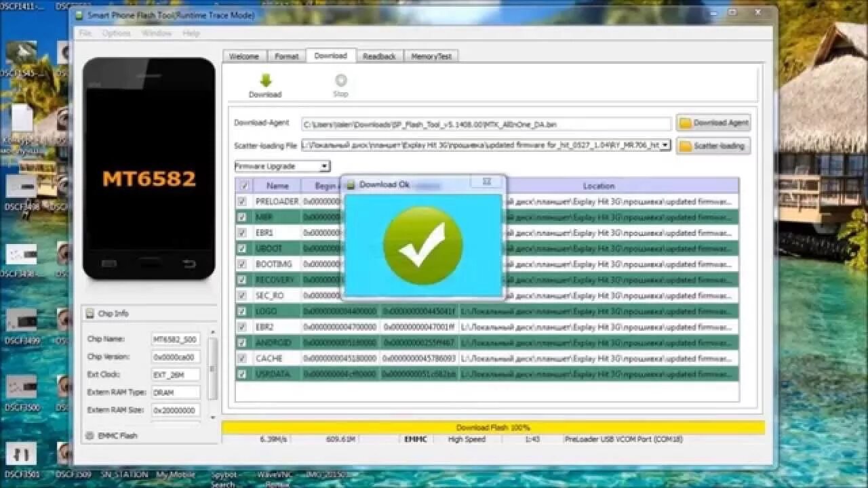Click the green Download arrow icon
This screenshot has height=488, width=868.
tap(265, 80)
